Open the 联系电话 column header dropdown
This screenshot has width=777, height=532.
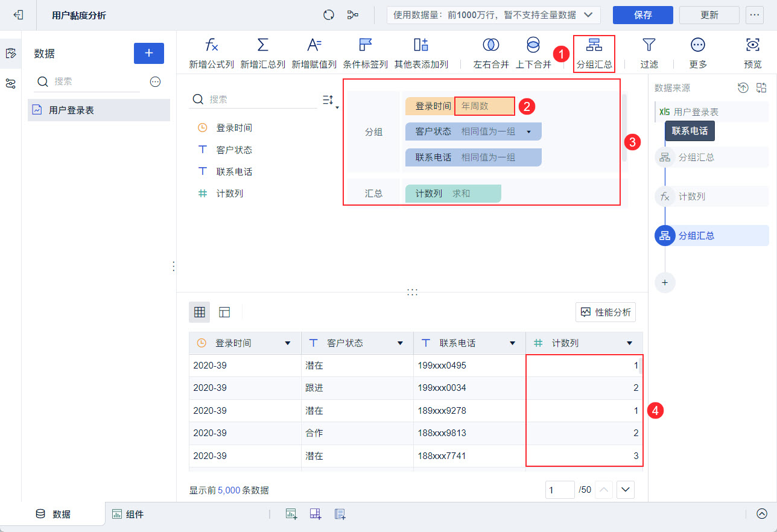pos(512,343)
